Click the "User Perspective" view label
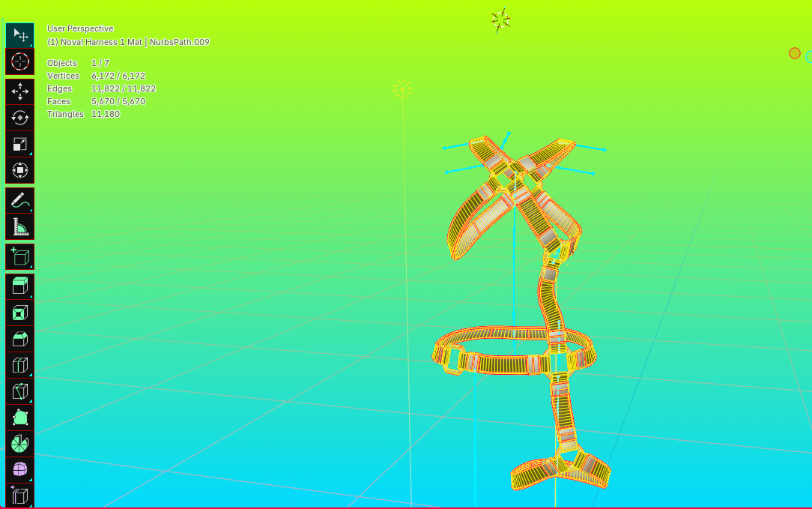This screenshot has height=509, width=812. [x=80, y=28]
